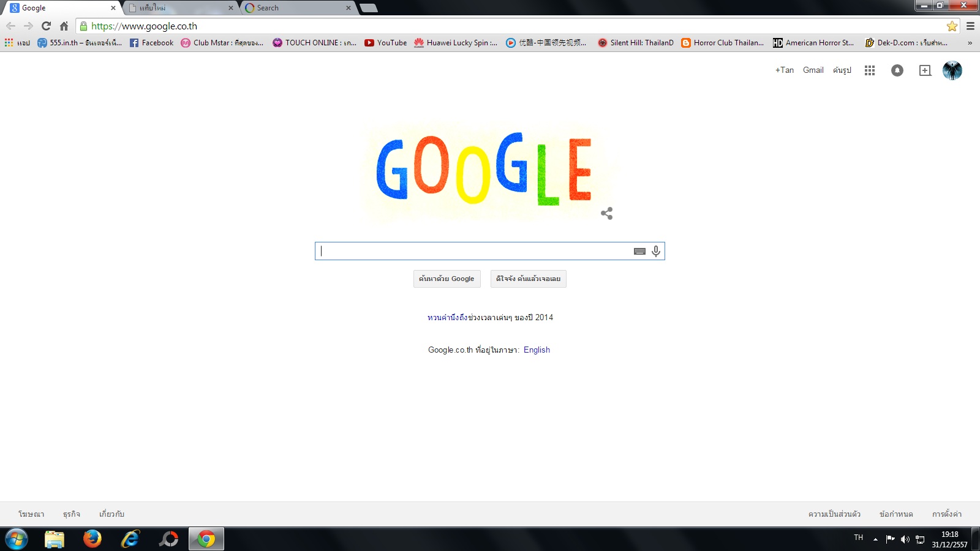
Task: Open the settings link in footer
Action: 947,514
